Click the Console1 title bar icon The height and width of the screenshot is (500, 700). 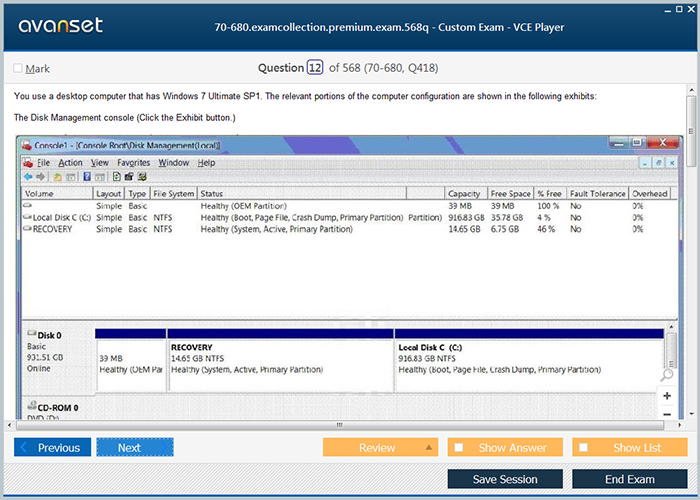coord(26,145)
